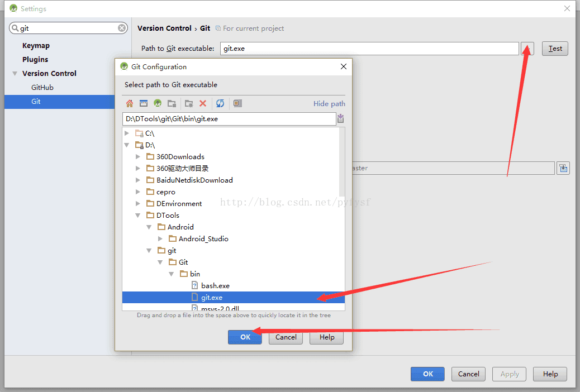Select GitHub under Version Control
This screenshot has height=392, width=580.
pos(42,88)
